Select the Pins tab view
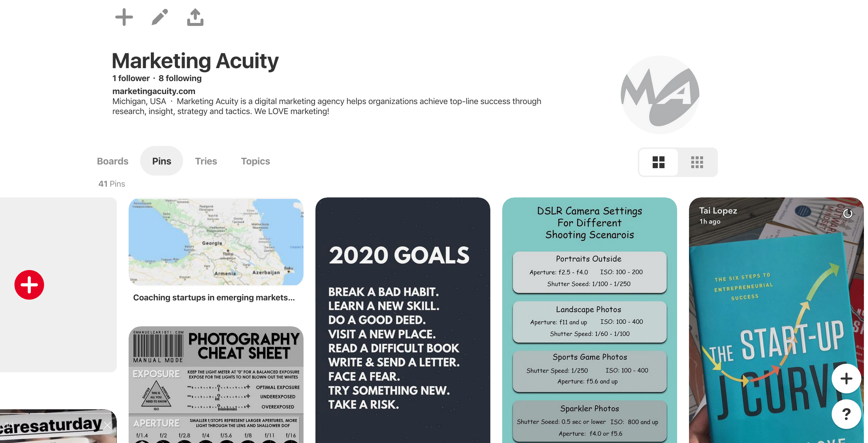This screenshot has width=868, height=443. pos(161,161)
